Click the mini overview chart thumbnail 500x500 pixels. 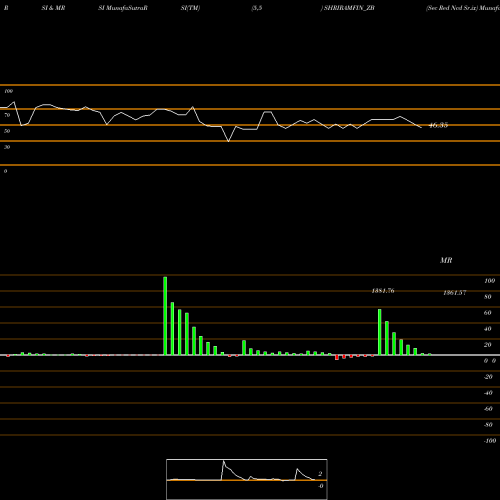[x=247, y=479]
